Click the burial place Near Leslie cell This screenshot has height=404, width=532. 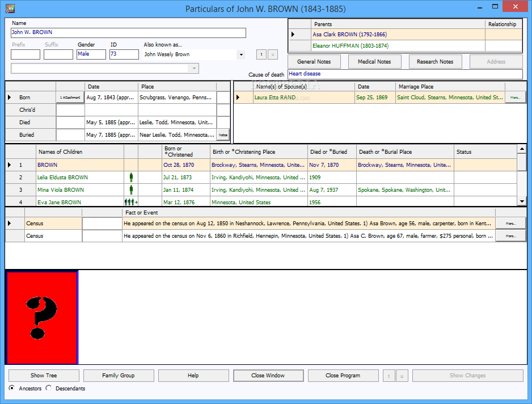point(177,135)
